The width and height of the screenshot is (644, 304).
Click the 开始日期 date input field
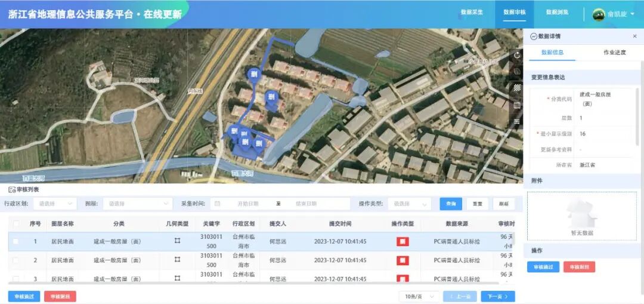247,204
